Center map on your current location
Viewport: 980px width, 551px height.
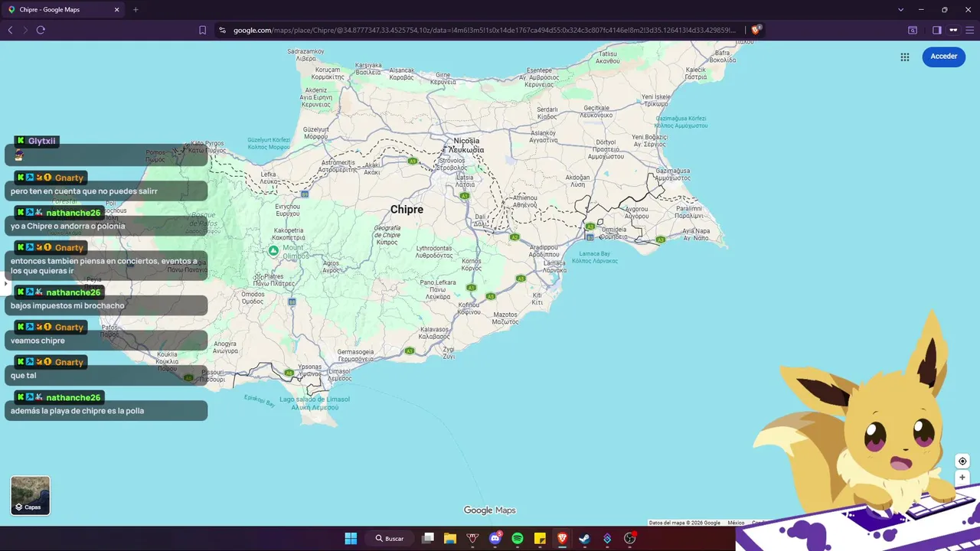click(962, 461)
